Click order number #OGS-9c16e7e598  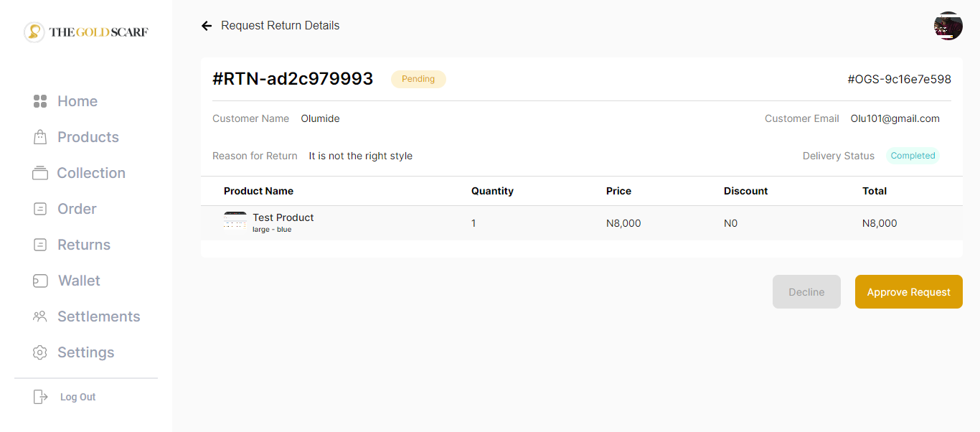click(899, 79)
